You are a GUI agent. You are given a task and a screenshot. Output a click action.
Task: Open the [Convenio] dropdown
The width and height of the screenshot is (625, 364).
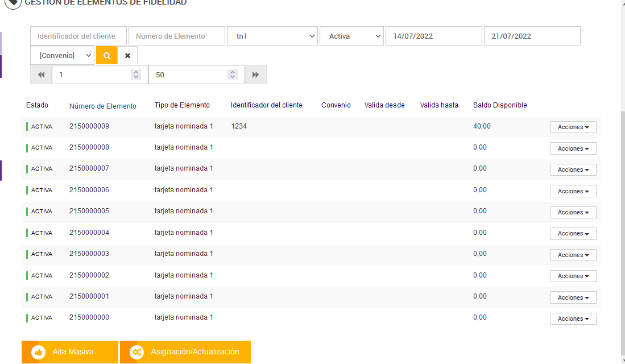[62, 55]
